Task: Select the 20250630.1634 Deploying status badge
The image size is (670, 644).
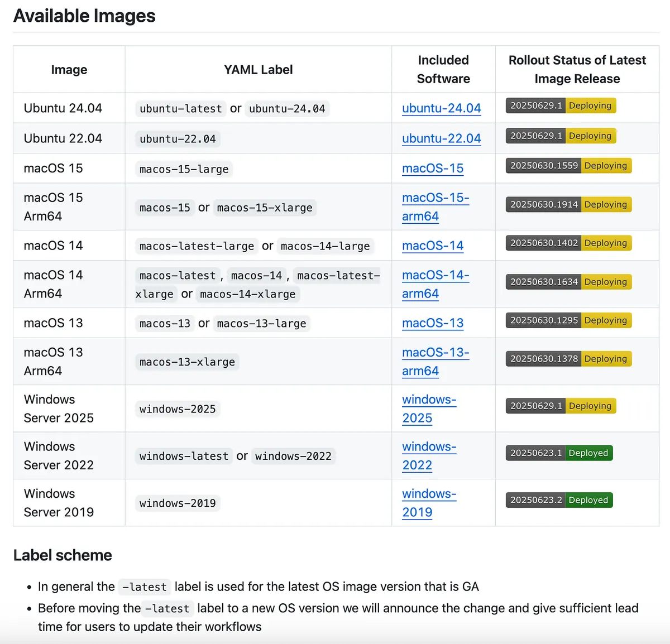Action: tap(568, 282)
